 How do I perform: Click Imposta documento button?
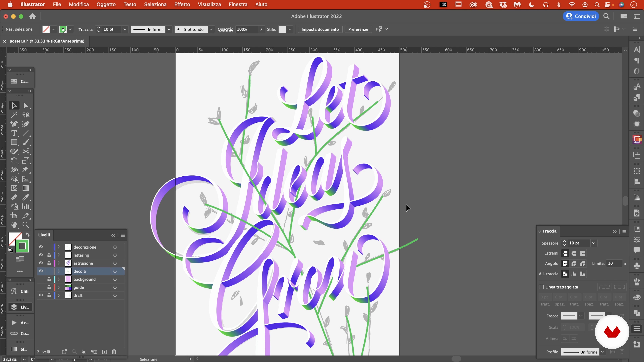(x=320, y=29)
